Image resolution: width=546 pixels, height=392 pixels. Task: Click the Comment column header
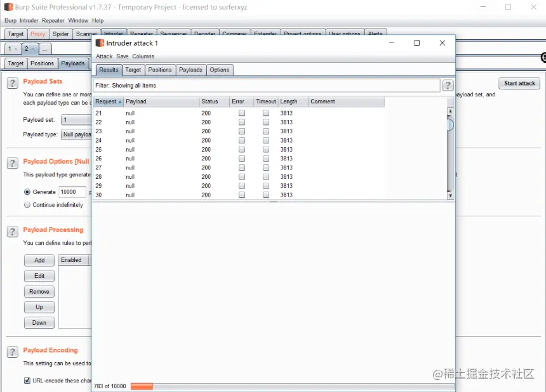[346, 101]
